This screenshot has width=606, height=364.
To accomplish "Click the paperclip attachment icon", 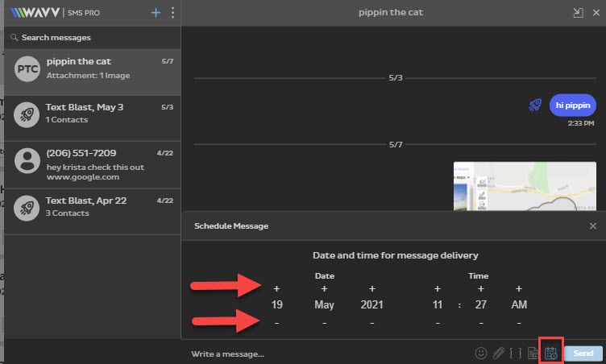I will 499,353.
